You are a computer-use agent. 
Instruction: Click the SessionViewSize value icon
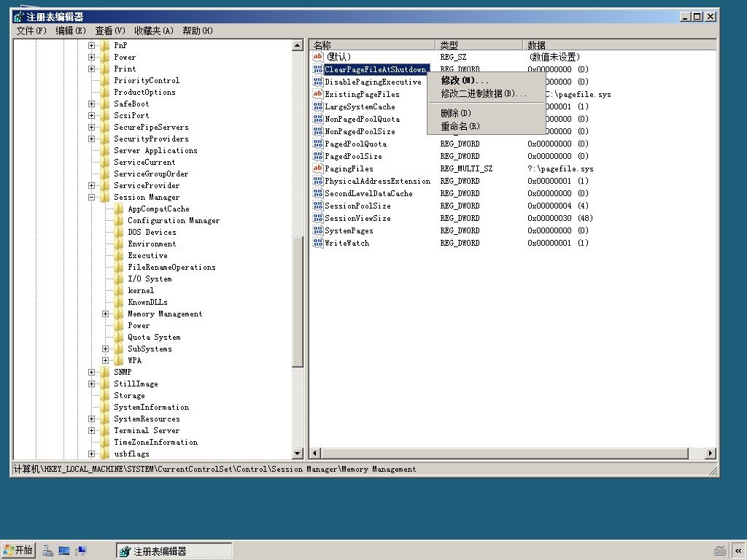pos(318,218)
